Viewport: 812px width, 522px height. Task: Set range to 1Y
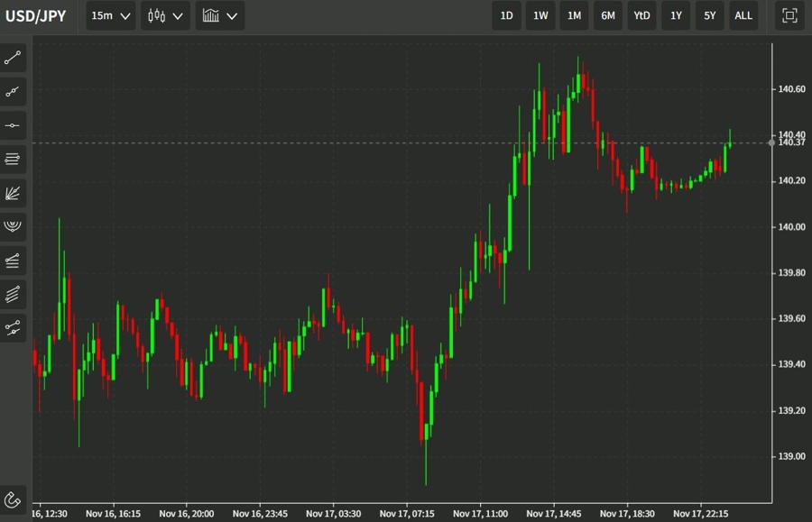tap(676, 15)
